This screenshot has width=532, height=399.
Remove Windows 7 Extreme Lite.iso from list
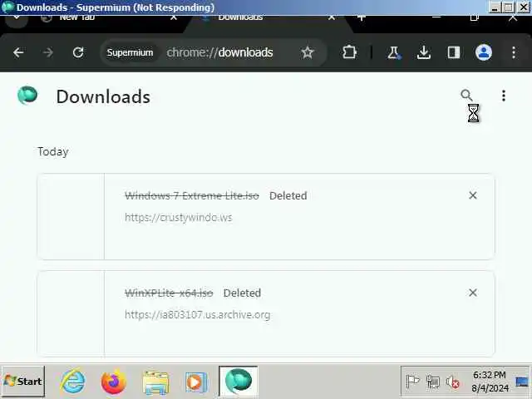[x=473, y=195]
